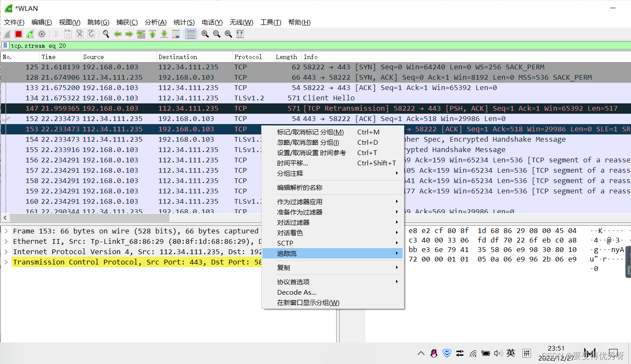Expand the 协议首选项 submenu
Viewport: 631px width, 364px height.
(x=333, y=282)
